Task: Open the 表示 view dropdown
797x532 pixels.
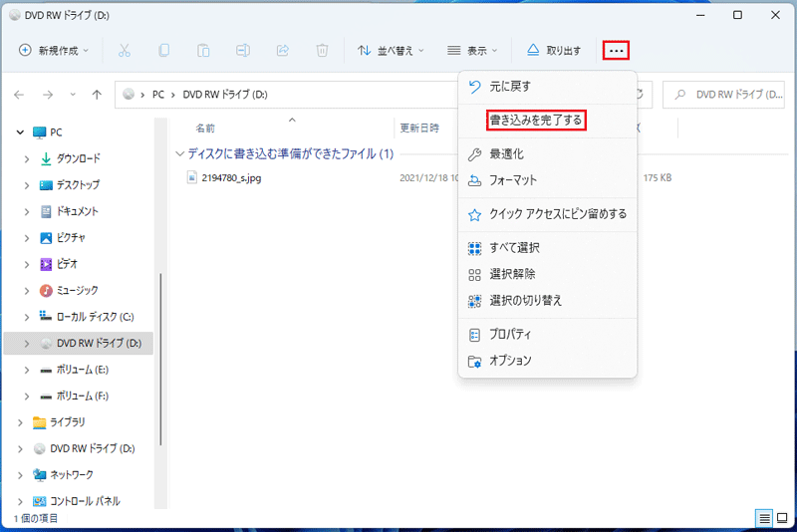Action: (x=472, y=50)
